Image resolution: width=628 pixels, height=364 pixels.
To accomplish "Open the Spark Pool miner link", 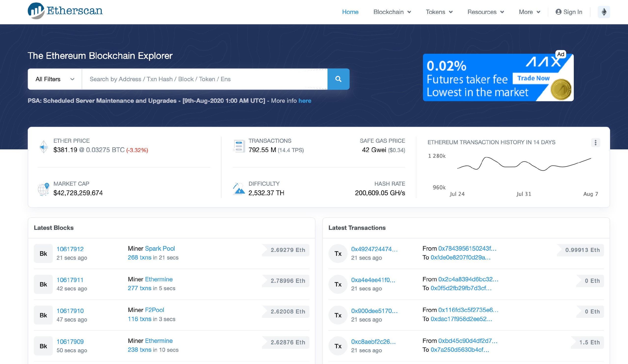I will pyautogui.click(x=160, y=248).
